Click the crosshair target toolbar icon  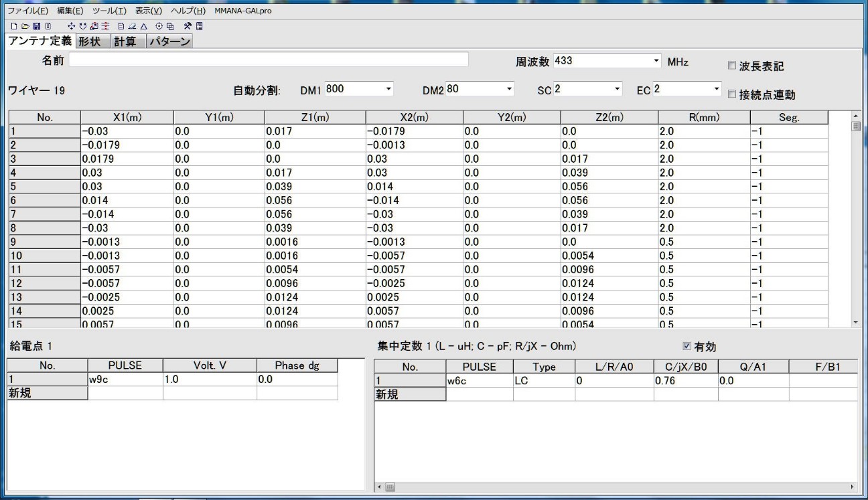pyautogui.click(x=159, y=26)
